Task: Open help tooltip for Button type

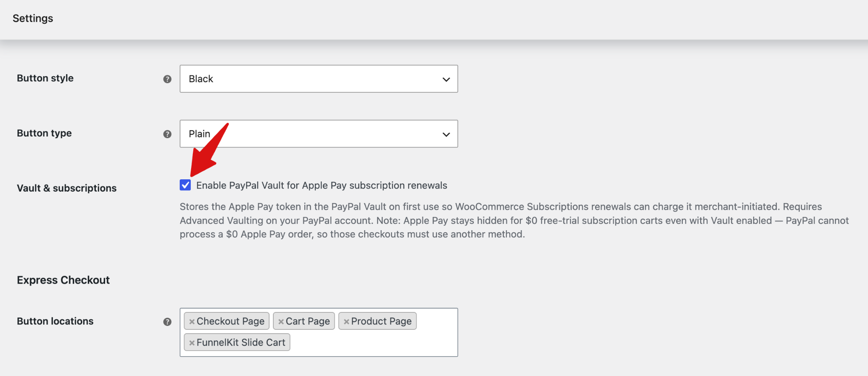Action: [167, 134]
